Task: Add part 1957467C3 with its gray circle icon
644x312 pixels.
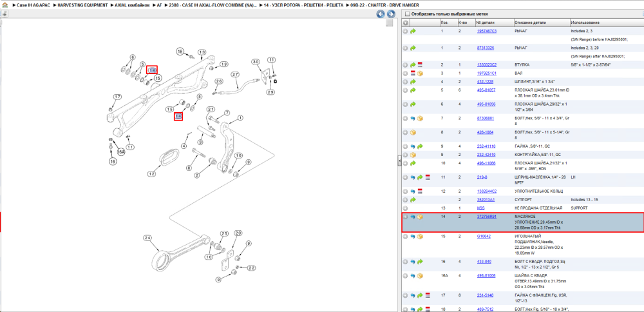Action: [x=405, y=31]
